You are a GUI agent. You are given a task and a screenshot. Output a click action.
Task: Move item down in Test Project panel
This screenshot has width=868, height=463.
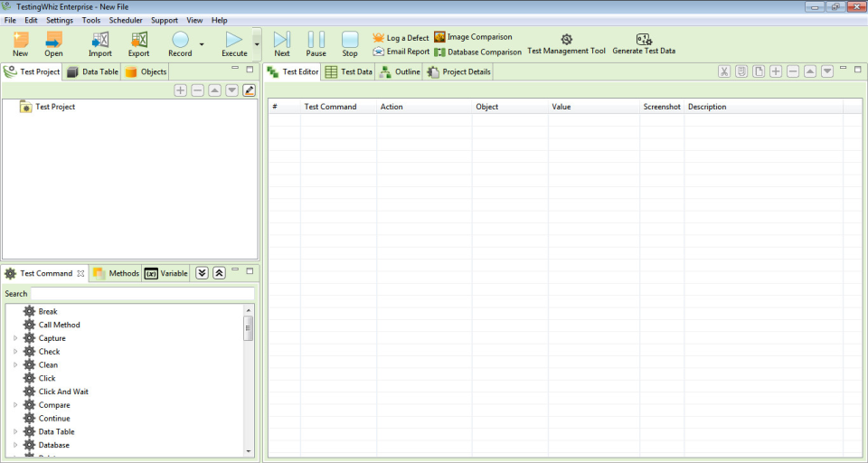[x=232, y=90]
